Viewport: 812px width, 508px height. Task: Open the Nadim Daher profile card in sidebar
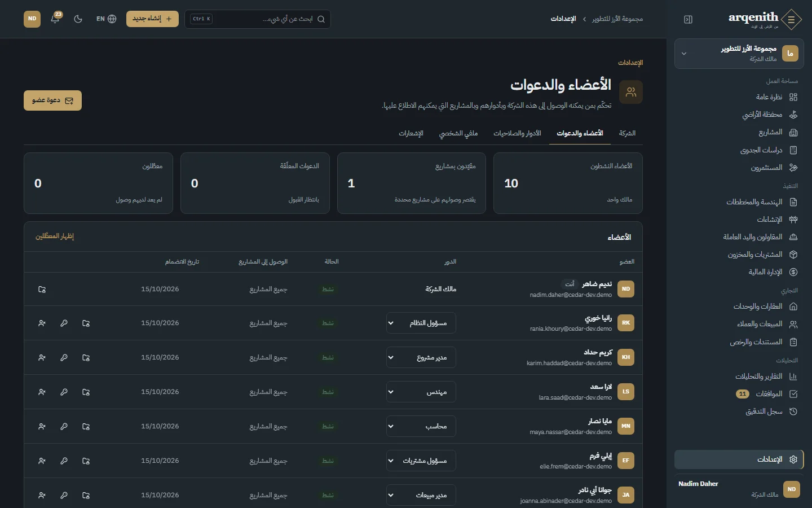739,489
